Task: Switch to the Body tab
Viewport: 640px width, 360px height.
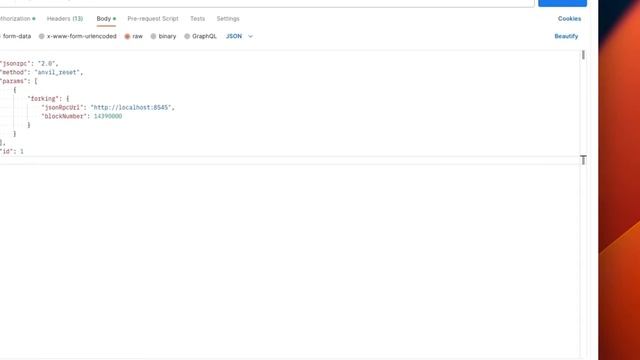Action: (x=106, y=19)
